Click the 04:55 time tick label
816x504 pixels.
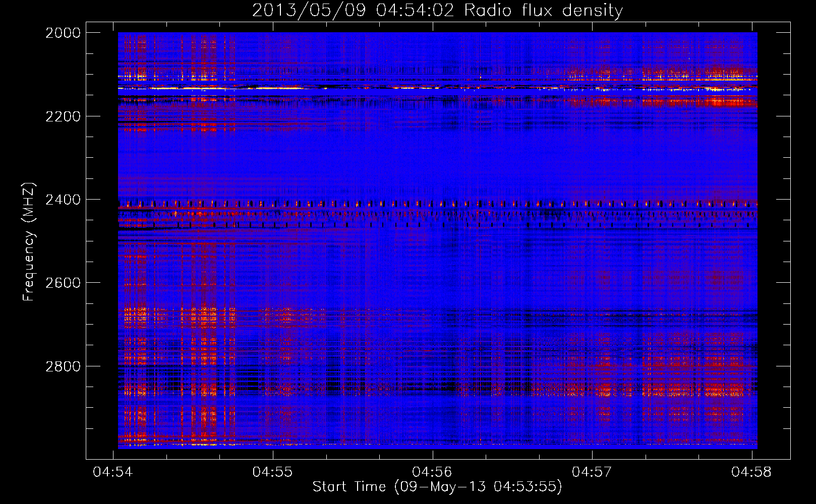click(x=272, y=472)
